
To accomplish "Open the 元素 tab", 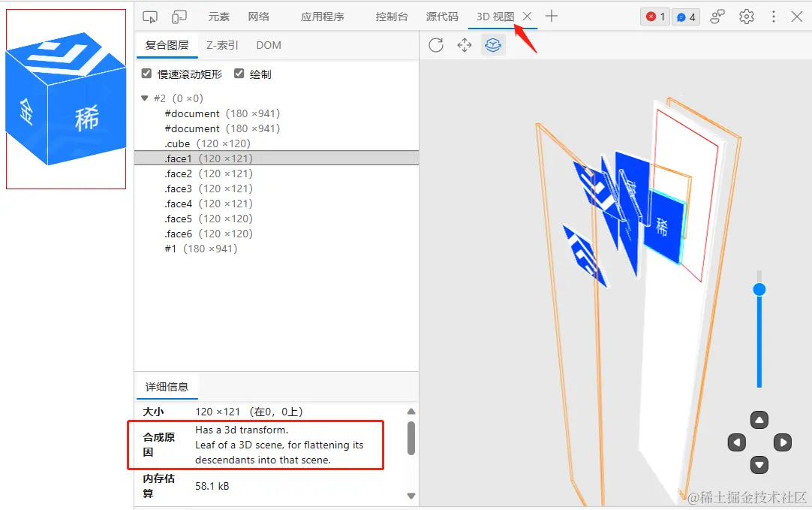I will 218,17.
